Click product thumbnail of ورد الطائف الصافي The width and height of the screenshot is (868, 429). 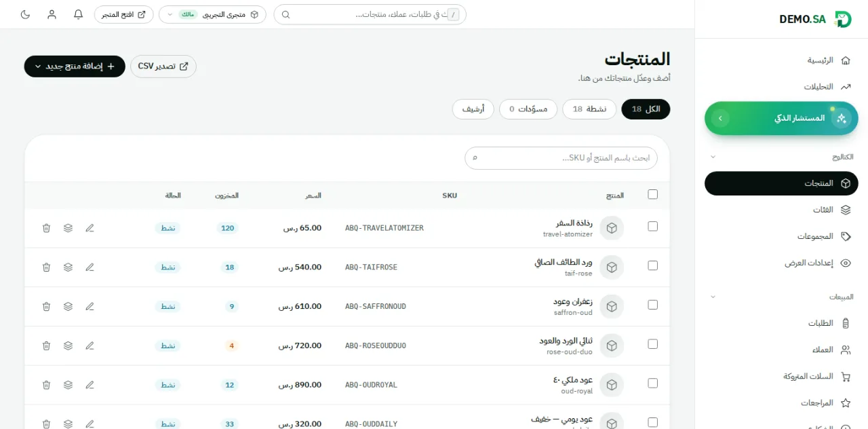pyautogui.click(x=612, y=267)
